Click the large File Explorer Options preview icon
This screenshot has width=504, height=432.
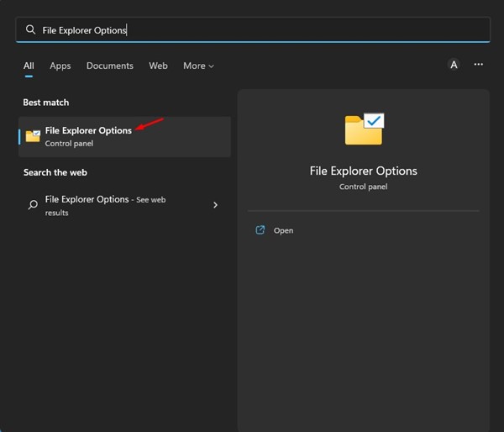pyautogui.click(x=364, y=130)
